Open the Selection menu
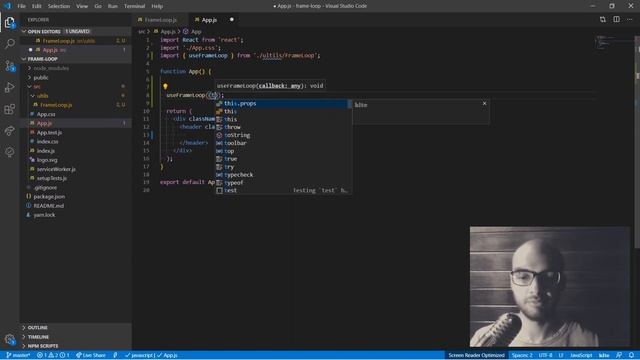The height and width of the screenshot is (360, 640). point(59,6)
